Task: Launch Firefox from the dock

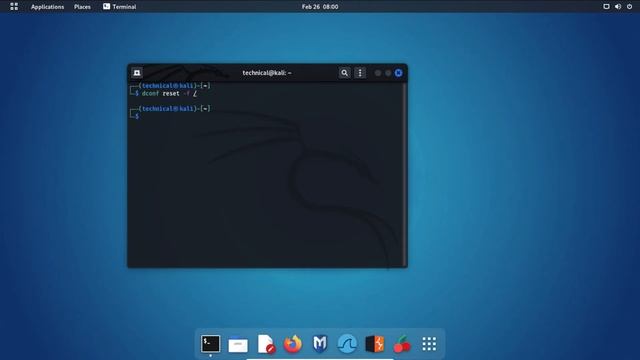Action: pyautogui.click(x=293, y=344)
